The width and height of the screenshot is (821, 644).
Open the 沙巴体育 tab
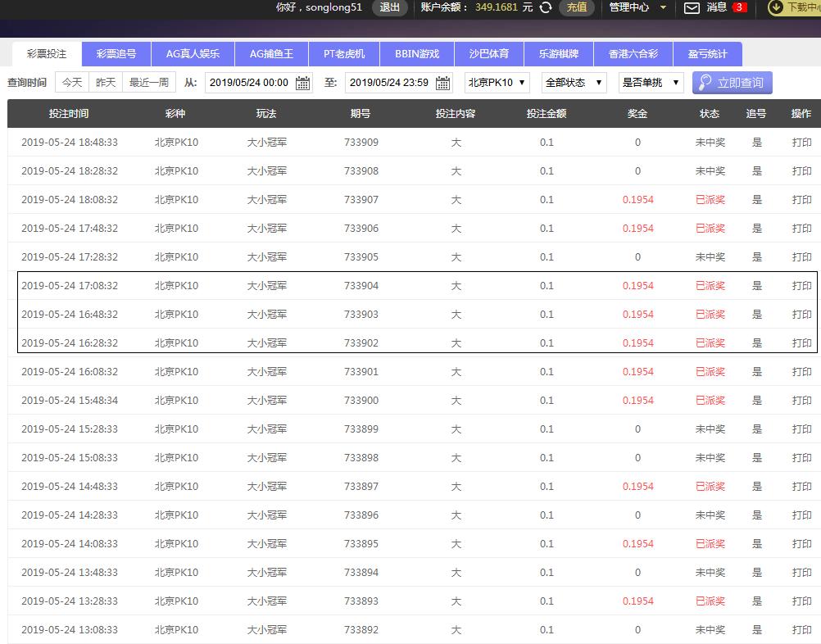point(488,54)
